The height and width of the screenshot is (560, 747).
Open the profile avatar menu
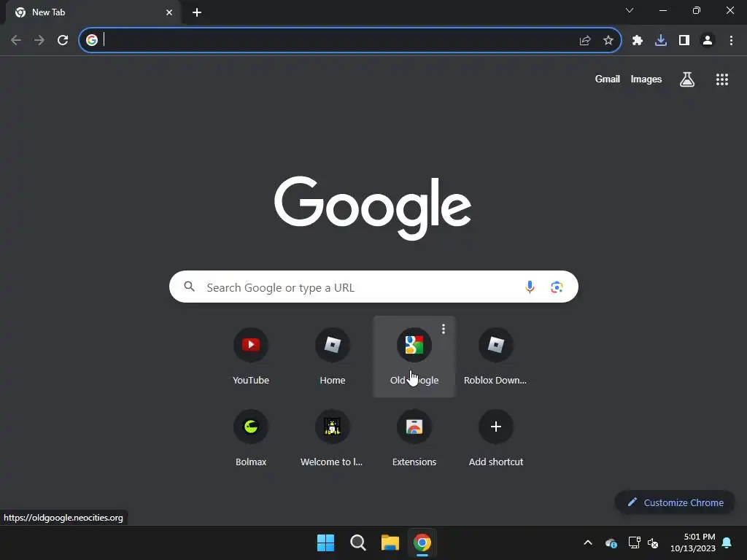click(708, 40)
